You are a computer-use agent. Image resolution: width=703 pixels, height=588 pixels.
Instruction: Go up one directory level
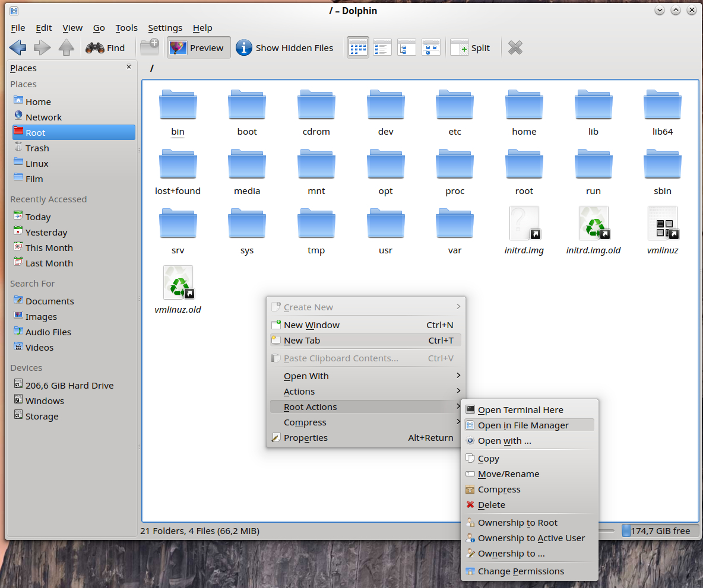pos(66,47)
